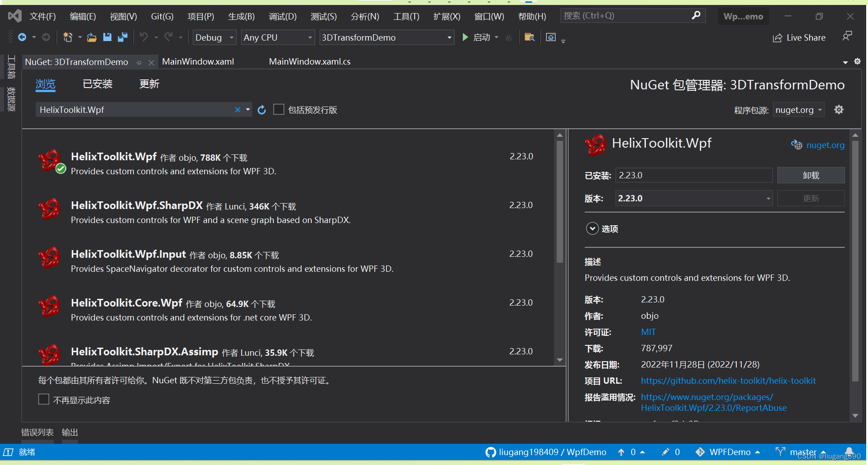Click the notification bell in the status bar
This screenshot has height=465, width=868.
pyautogui.click(x=849, y=451)
